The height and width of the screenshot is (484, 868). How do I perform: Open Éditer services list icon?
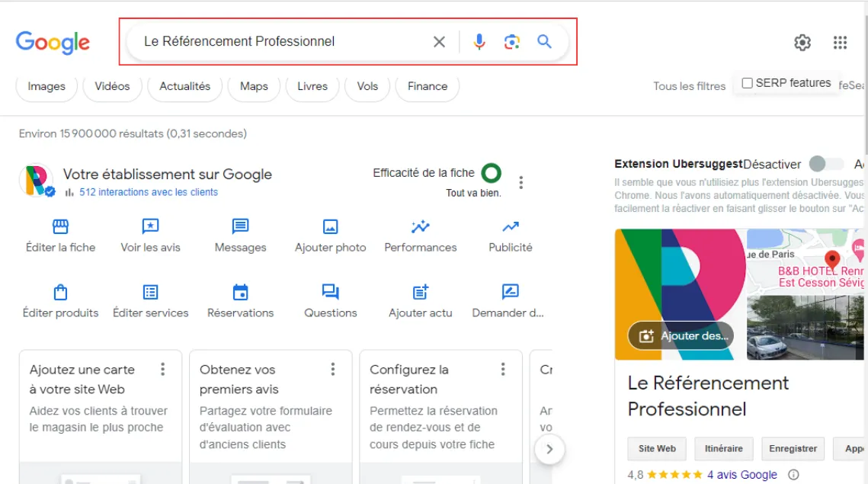tap(151, 292)
